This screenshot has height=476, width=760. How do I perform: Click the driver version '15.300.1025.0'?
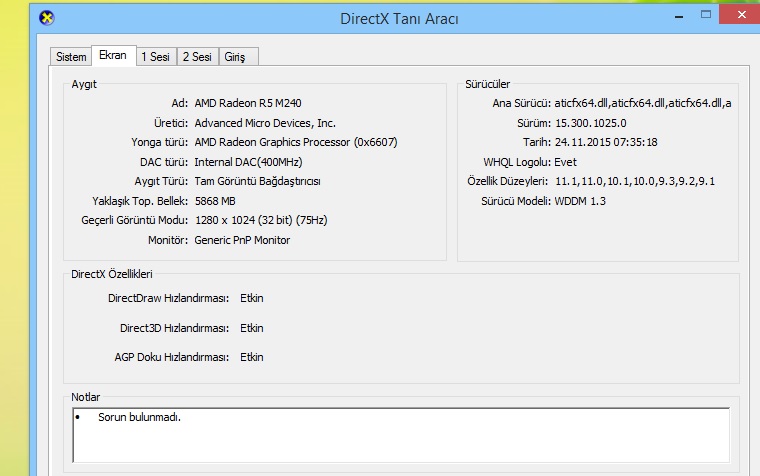pos(590,123)
